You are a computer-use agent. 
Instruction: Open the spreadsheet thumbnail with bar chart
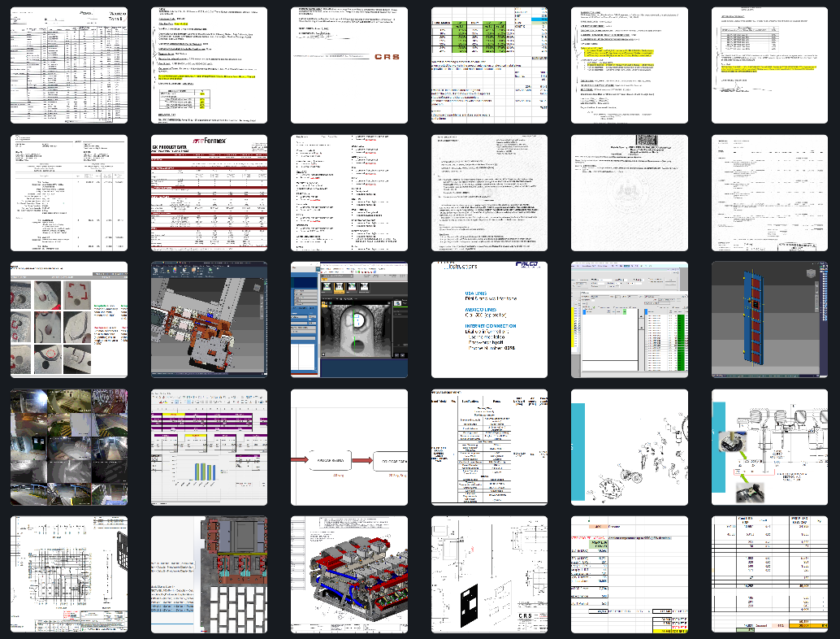209,447
